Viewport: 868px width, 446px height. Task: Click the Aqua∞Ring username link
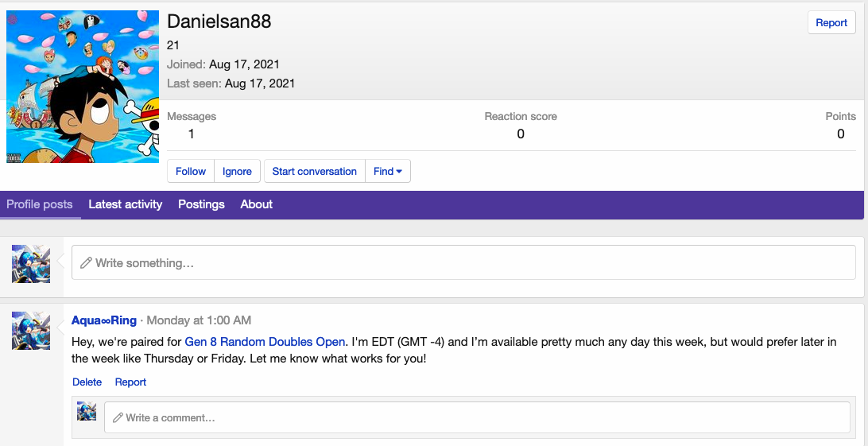[x=104, y=320]
